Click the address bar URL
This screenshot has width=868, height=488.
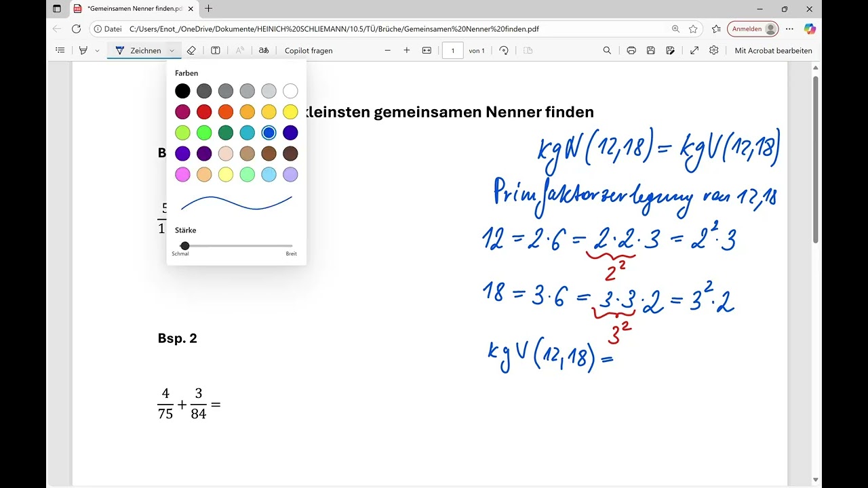pos(334,29)
